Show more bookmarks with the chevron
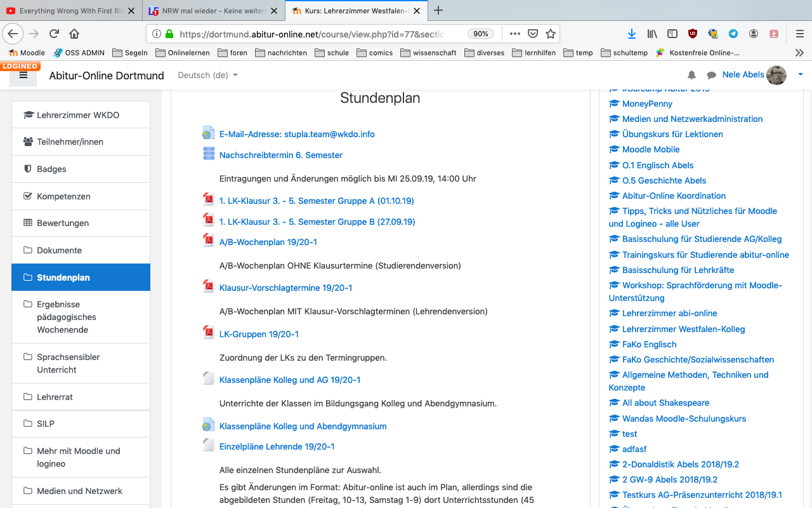Image resolution: width=812 pixels, height=508 pixels. 799,53
